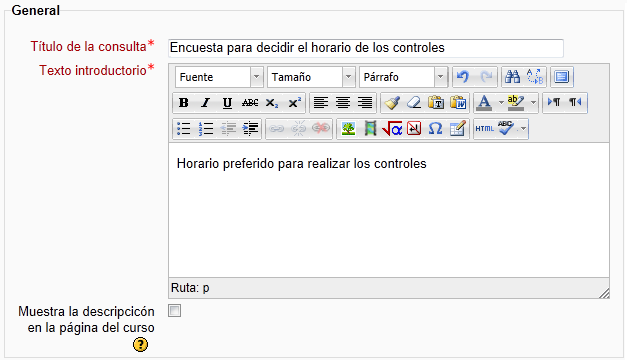
Task: Remove formatting with the eraser icon
Action: coord(414,103)
